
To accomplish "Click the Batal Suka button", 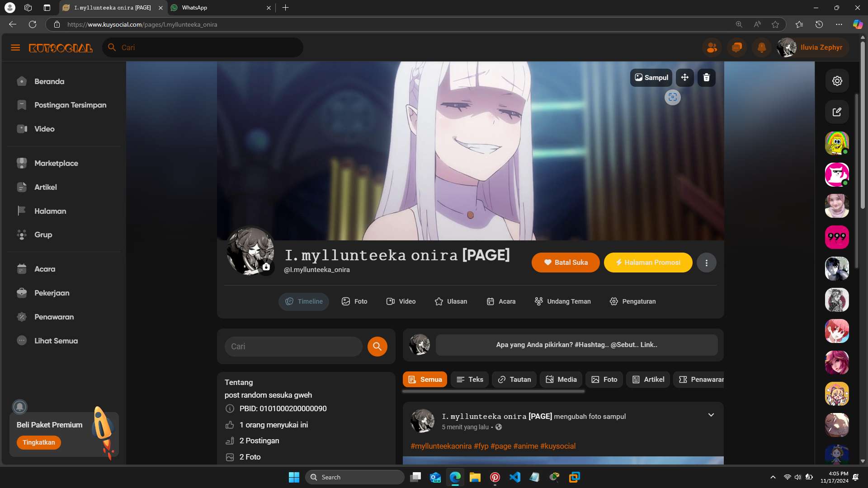I will coord(566,263).
